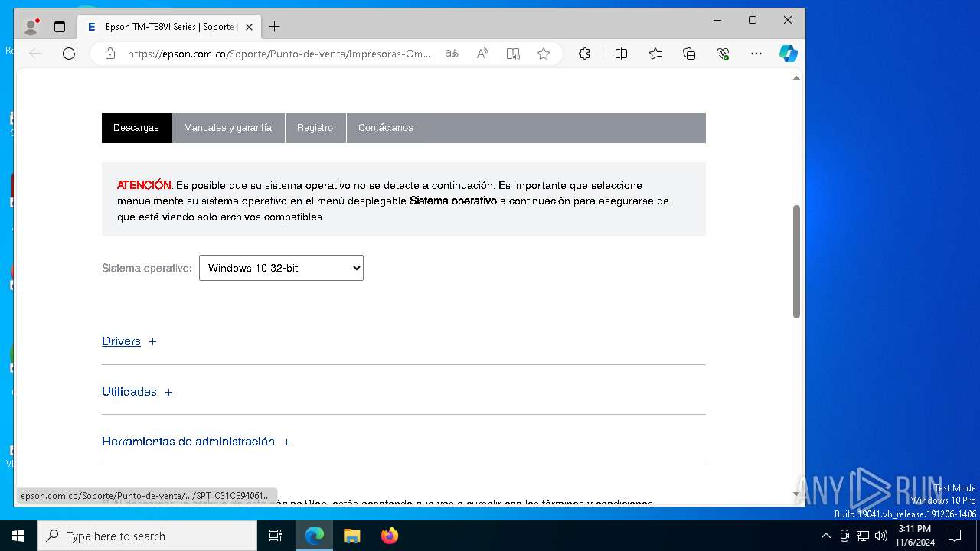The height and width of the screenshot is (551, 980).
Task: Open Task View on the taskbar
Action: click(x=276, y=536)
